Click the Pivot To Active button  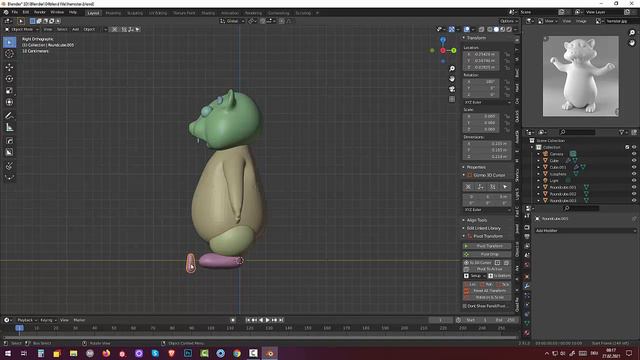click(487, 269)
